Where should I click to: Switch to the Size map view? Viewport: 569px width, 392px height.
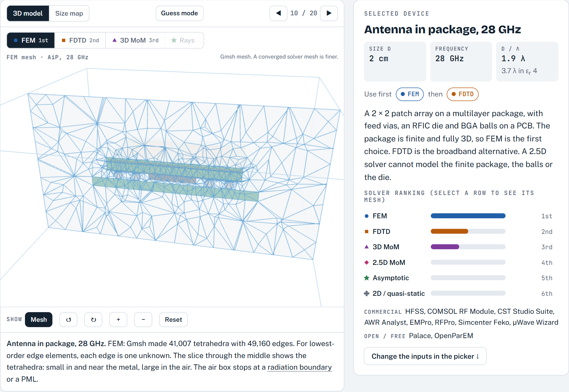coord(69,13)
